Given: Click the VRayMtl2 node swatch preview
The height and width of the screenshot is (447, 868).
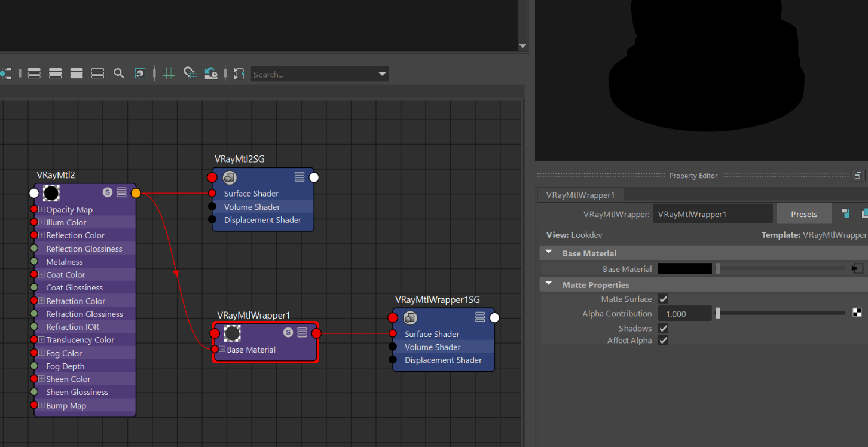Looking at the screenshot, I should [x=51, y=193].
